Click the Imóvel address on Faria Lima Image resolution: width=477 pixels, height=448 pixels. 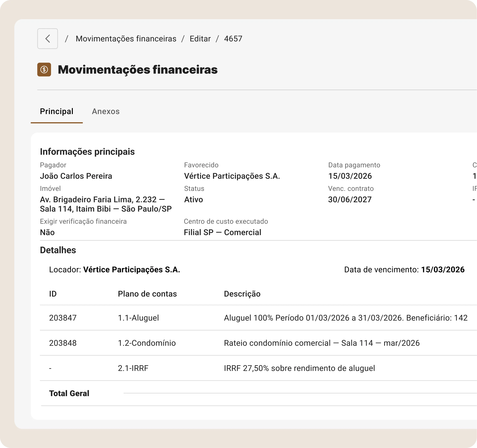coord(106,204)
